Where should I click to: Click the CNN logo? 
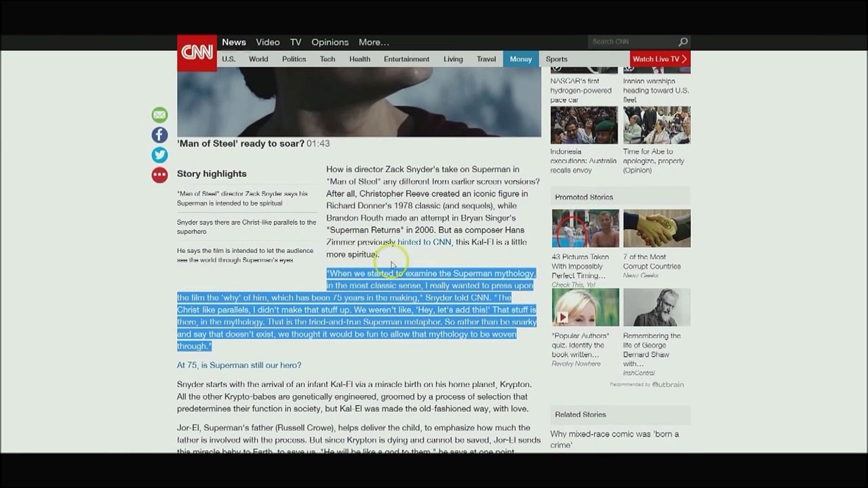(197, 53)
